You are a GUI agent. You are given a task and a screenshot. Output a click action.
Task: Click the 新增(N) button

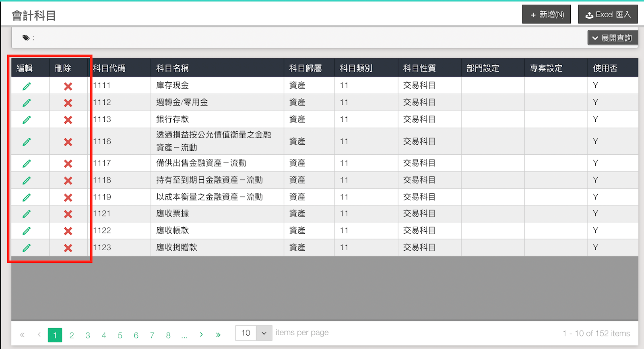pyautogui.click(x=546, y=15)
